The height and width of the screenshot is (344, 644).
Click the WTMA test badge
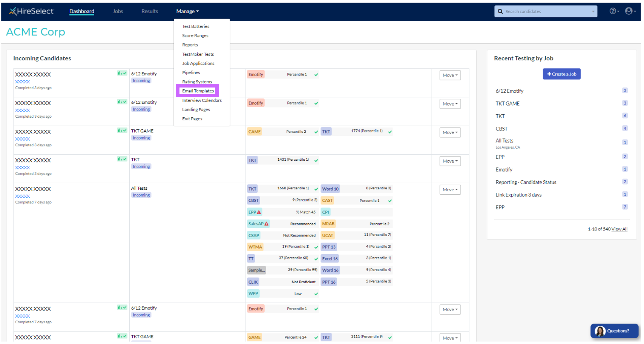tap(255, 247)
